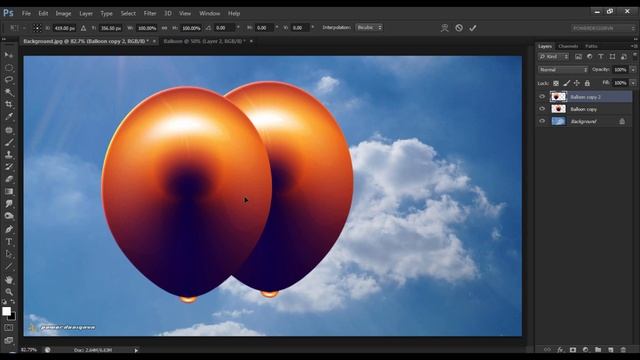Switch to the Paths tab
The height and width of the screenshot is (360, 640).
[591, 46]
